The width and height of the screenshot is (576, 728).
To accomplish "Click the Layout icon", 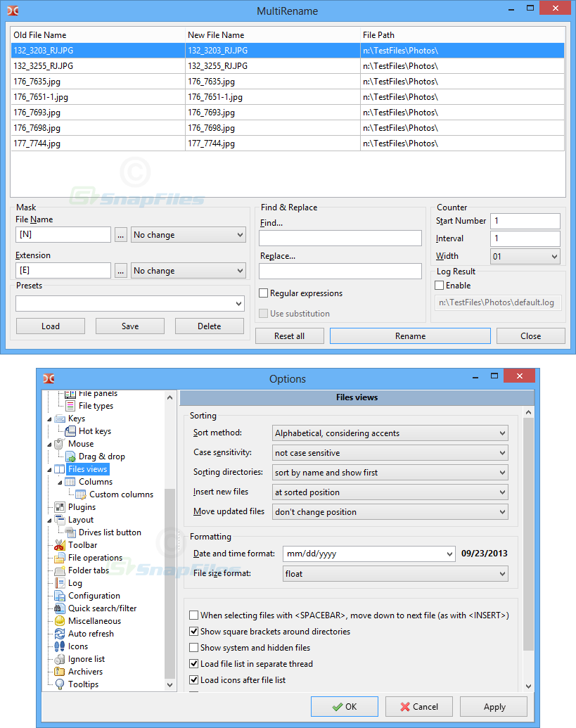I will tap(59, 520).
